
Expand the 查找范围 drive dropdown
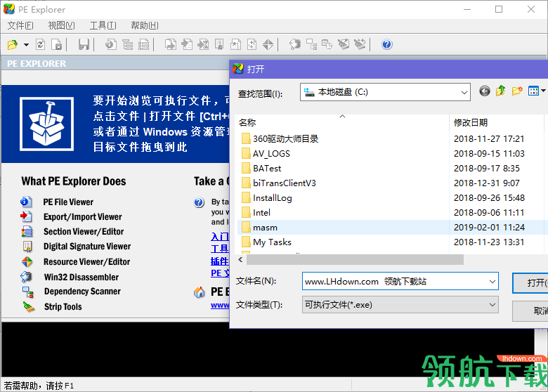tap(464, 92)
